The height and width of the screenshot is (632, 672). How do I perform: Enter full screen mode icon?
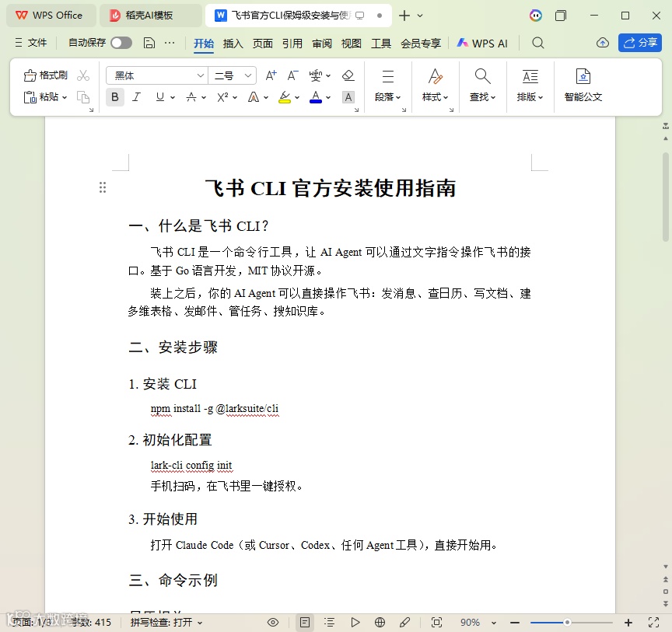653,622
